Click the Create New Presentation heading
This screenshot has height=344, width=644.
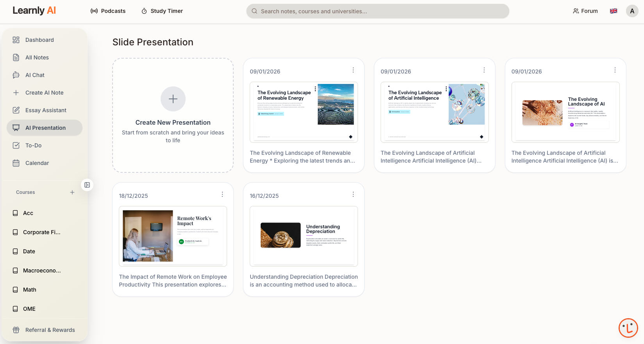point(173,122)
